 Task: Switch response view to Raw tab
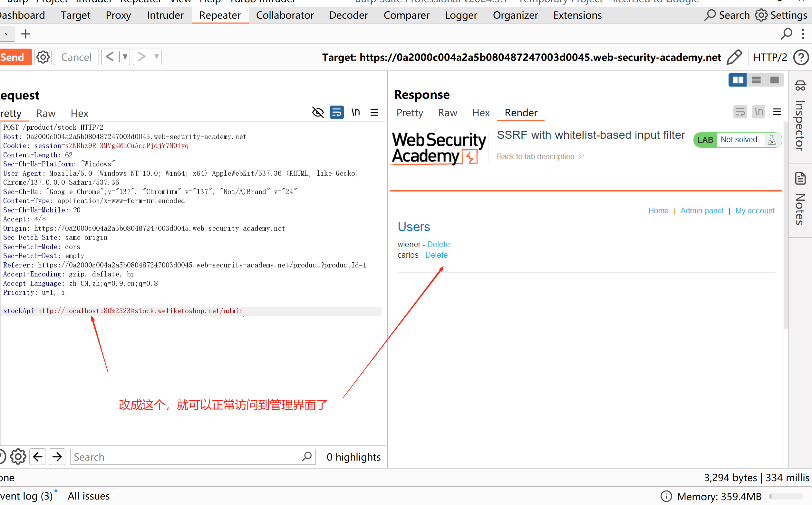click(x=447, y=113)
